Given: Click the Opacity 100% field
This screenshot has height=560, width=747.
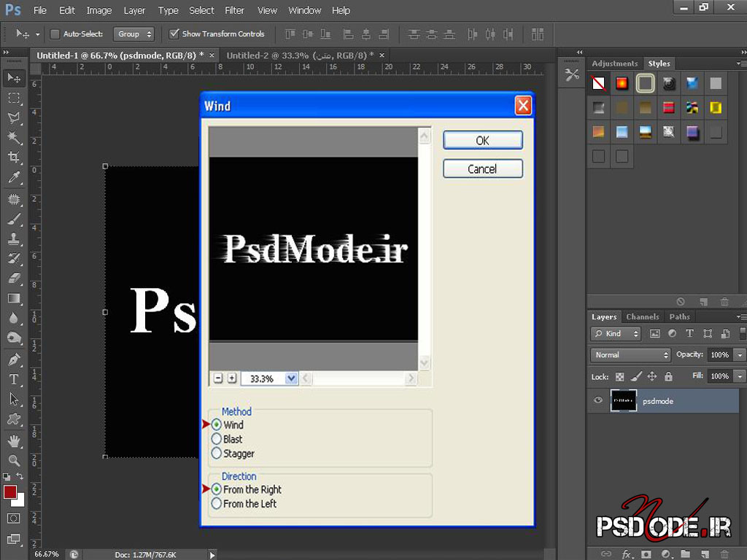Looking at the screenshot, I should point(720,355).
